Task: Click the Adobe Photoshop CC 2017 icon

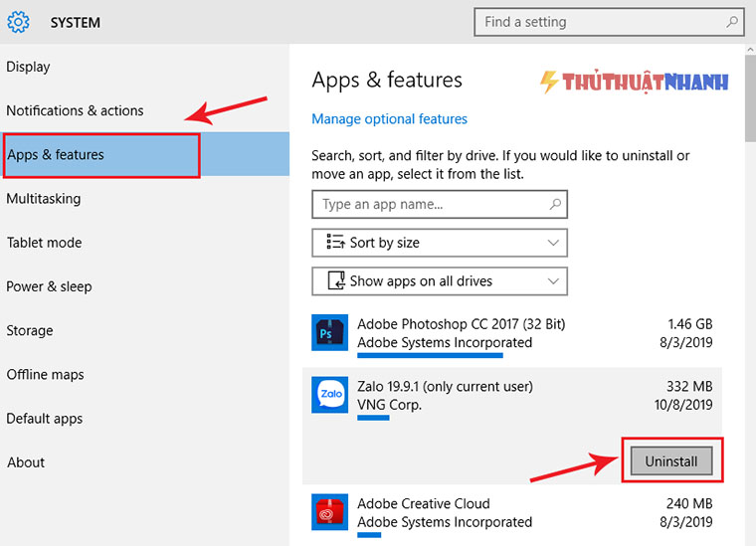Action: tap(330, 332)
